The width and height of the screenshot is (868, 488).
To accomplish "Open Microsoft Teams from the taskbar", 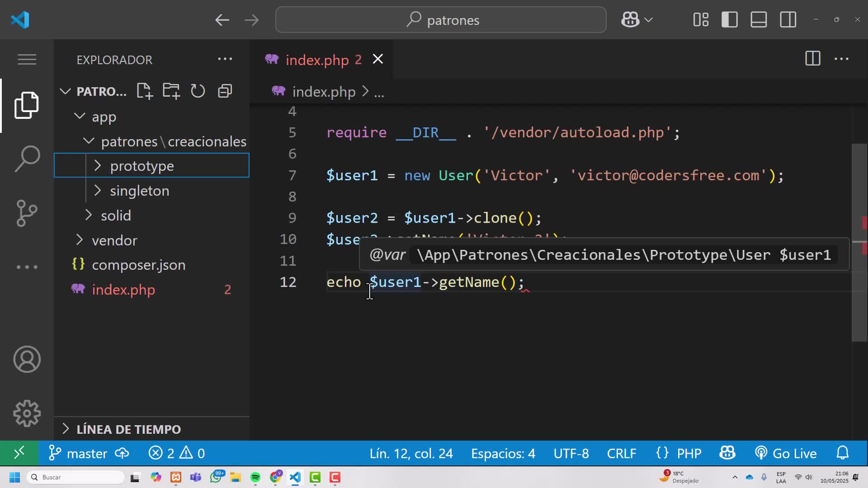I will pos(196,477).
